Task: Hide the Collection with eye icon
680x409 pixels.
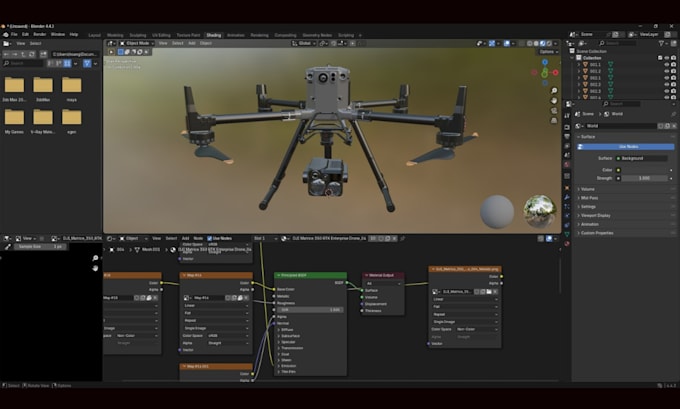Action: [667, 58]
